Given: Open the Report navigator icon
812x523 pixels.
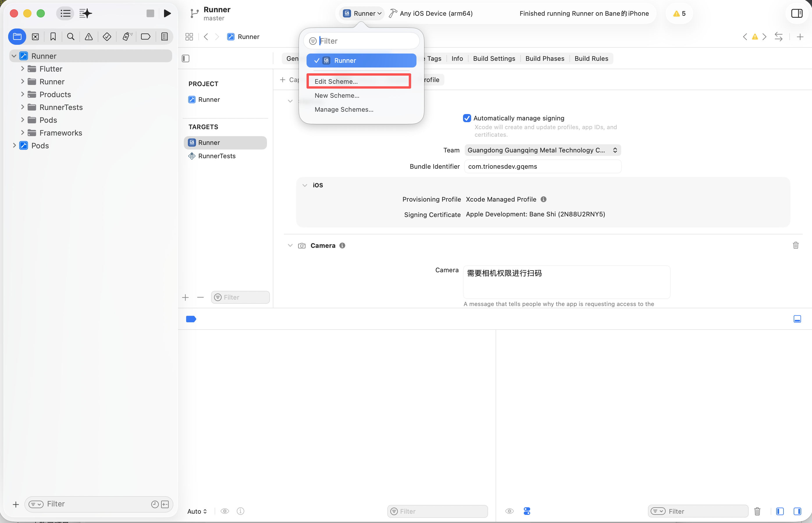Looking at the screenshot, I should (x=164, y=37).
